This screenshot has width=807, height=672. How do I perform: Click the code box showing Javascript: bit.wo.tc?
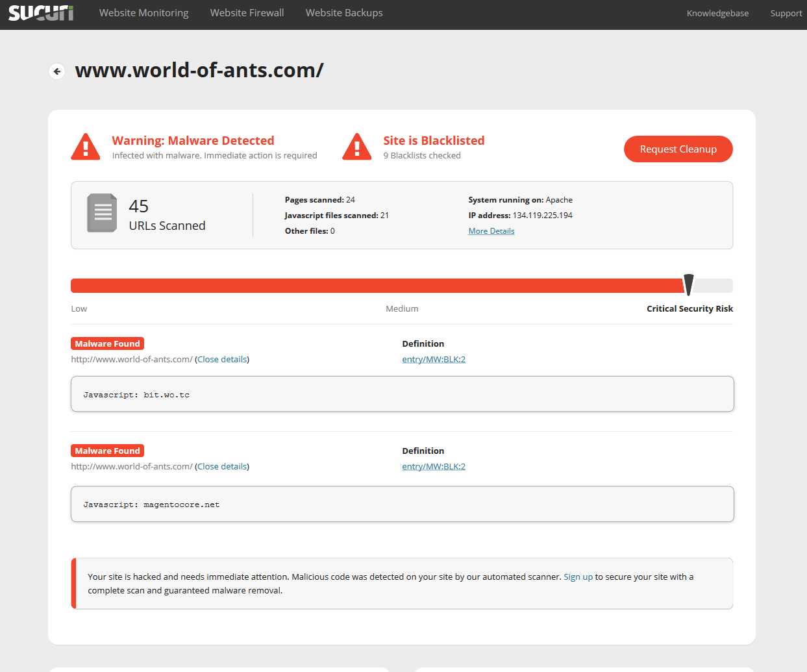point(402,394)
